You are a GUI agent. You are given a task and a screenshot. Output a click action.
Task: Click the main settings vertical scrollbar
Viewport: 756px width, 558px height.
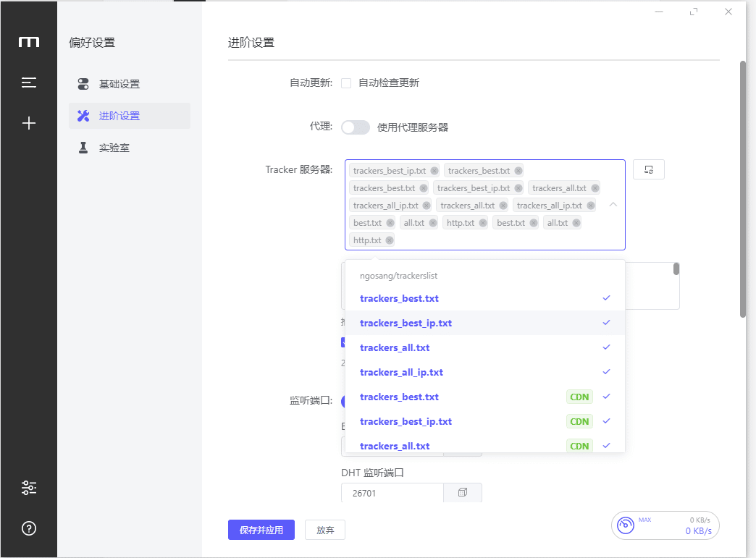click(742, 189)
